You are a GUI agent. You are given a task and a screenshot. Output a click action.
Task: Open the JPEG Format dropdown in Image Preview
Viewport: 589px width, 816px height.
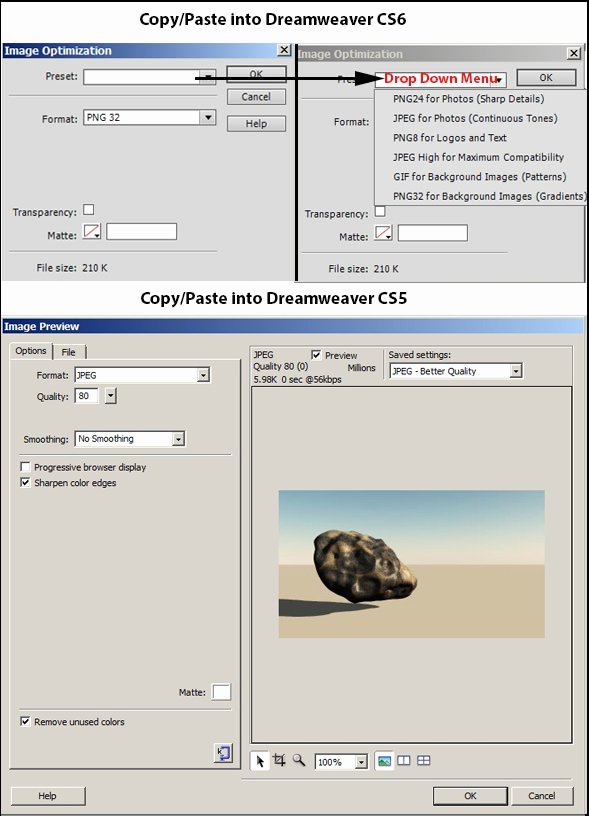[x=203, y=375]
